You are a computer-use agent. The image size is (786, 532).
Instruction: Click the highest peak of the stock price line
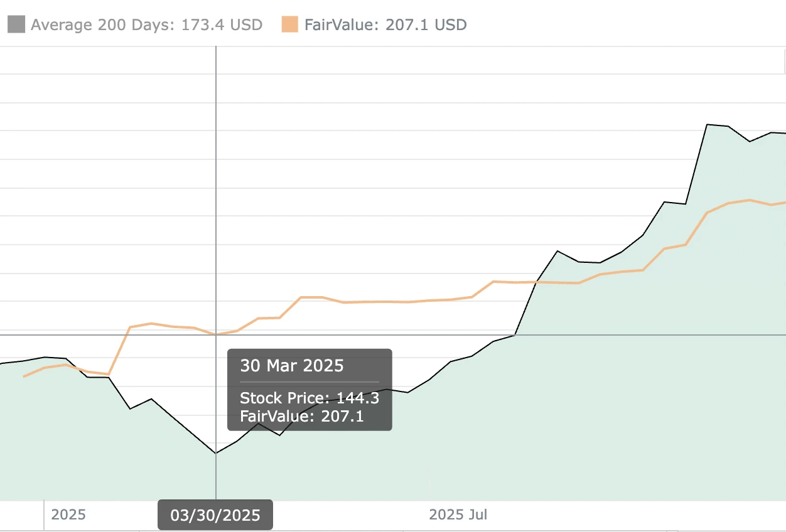pos(708,124)
